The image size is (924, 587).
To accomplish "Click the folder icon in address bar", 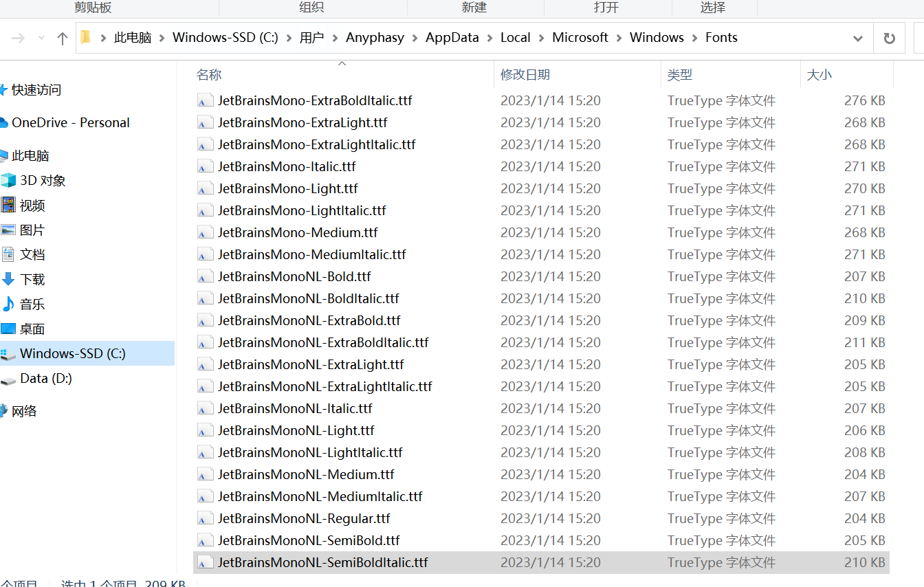I will click(86, 37).
